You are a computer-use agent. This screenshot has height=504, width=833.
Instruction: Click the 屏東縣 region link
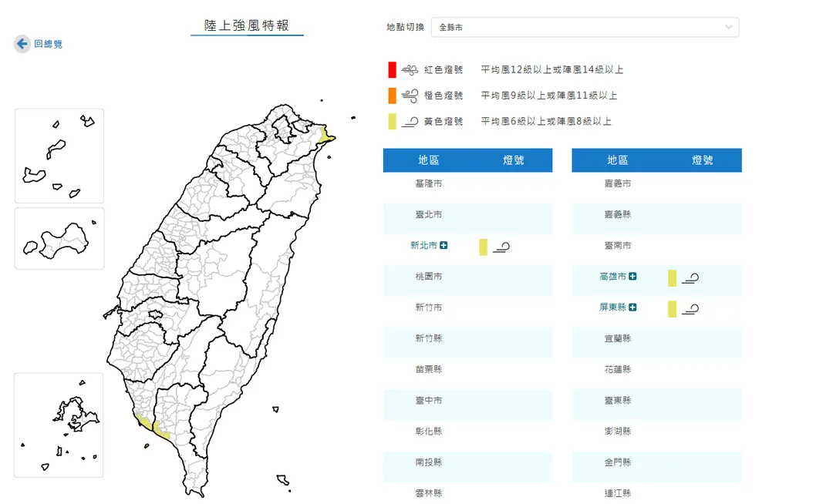coord(612,307)
